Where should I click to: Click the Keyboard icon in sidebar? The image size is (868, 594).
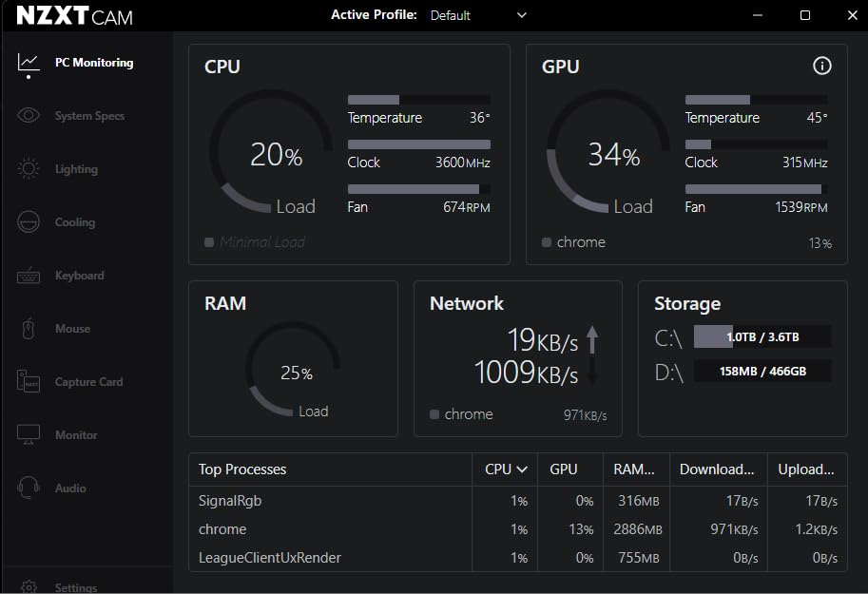click(29, 276)
